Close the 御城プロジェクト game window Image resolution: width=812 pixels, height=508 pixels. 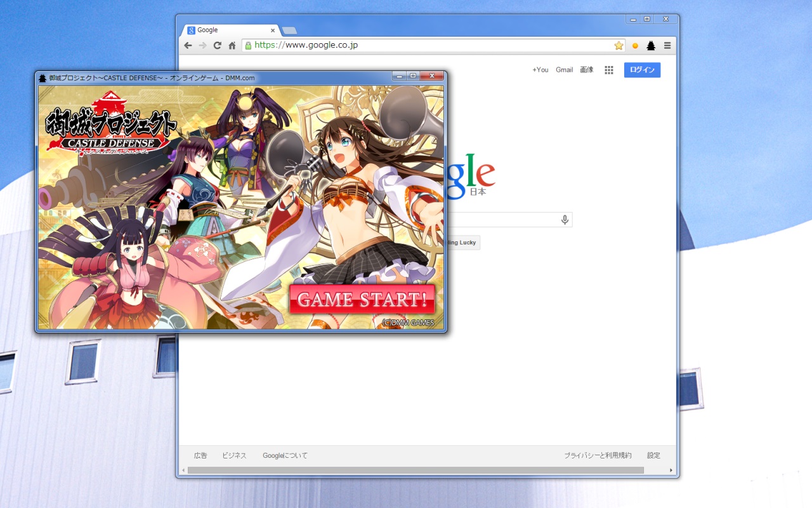(x=432, y=76)
